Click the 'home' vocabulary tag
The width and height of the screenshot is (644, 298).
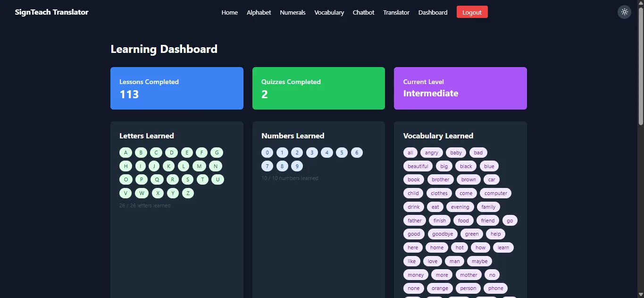click(437, 247)
